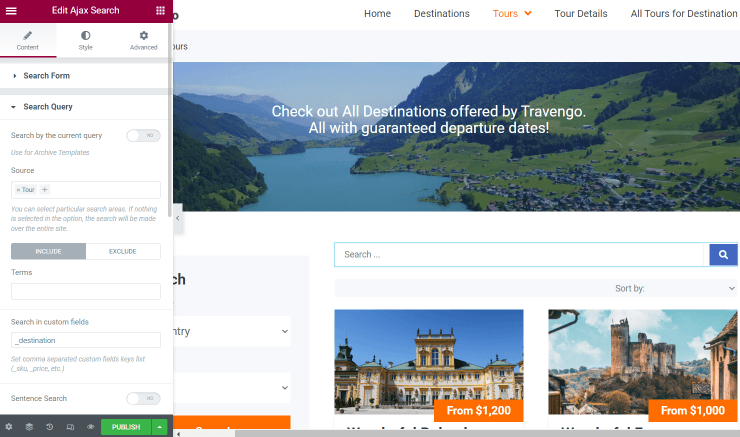This screenshot has width=740, height=437.
Task: Add another source with the plus icon
Action: (x=45, y=190)
